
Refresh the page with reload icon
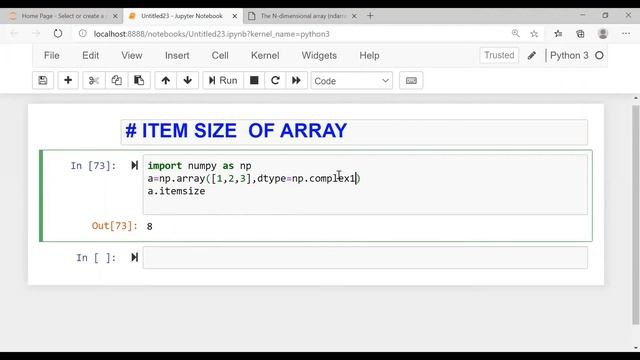58,33
